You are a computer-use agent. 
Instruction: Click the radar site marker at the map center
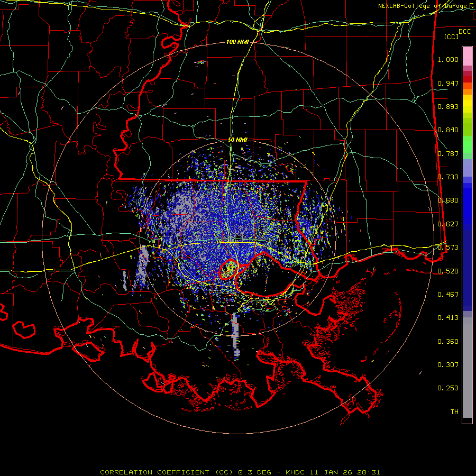(238, 236)
